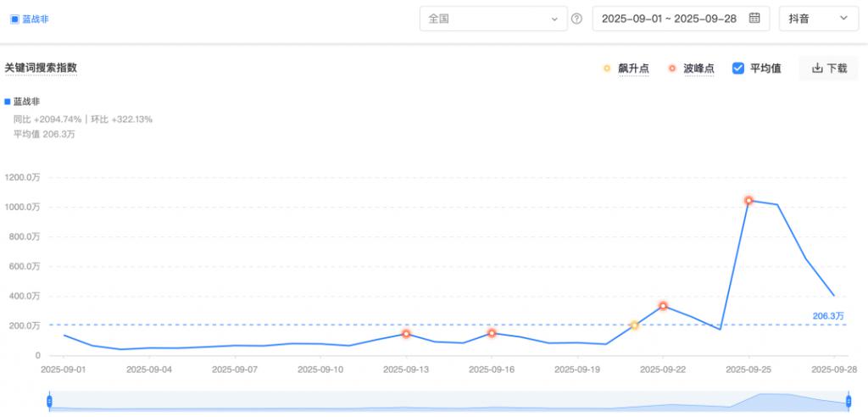
Task: Click the 蓝战非 keyword label at top
Action: 36,19
